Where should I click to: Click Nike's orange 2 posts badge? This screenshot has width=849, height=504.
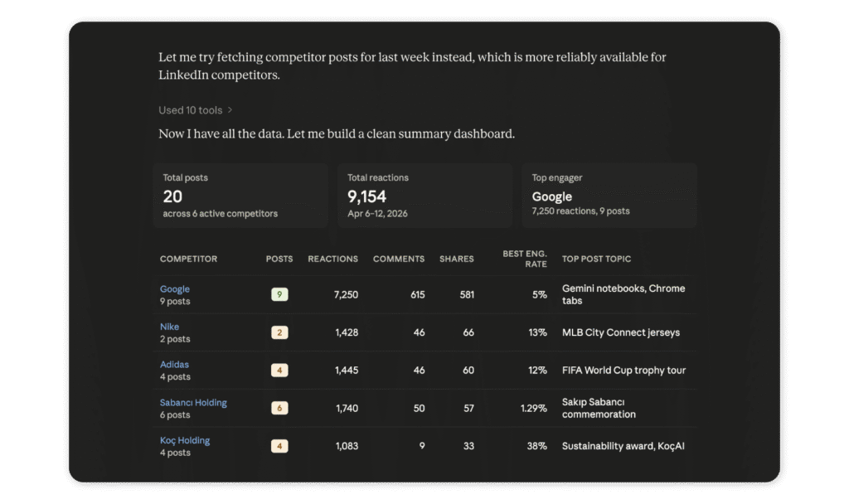279,332
